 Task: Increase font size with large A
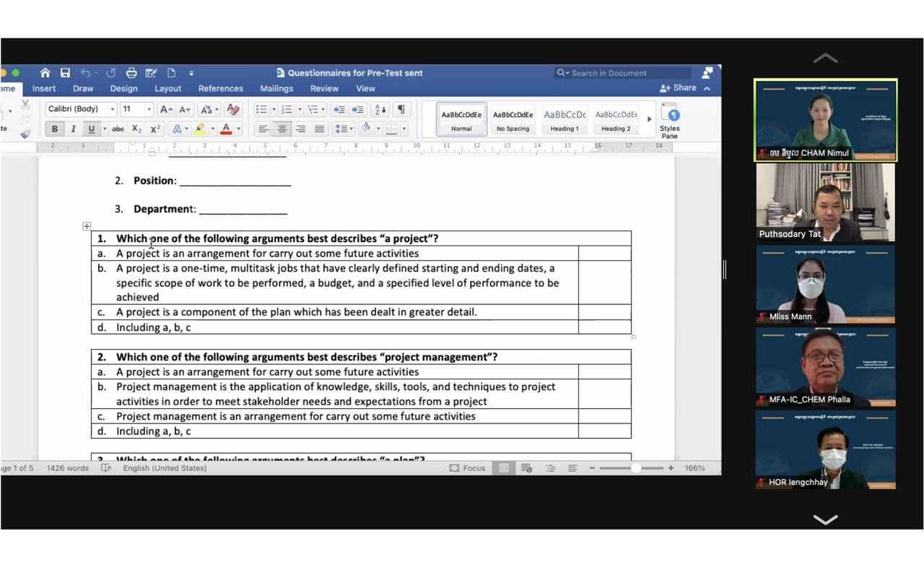[x=166, y=110]
